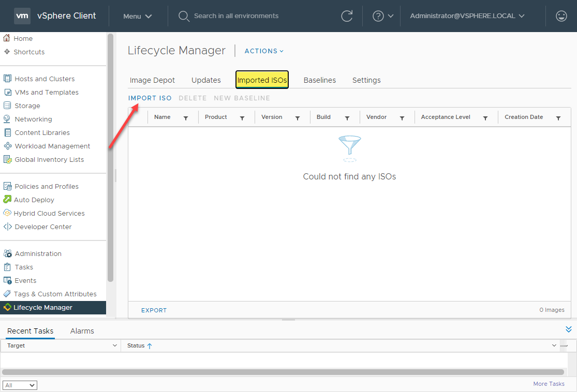Click the EXPORT button
Image resolution: width=577 pixels, height=392 pixels.
(x=154, y=310)
